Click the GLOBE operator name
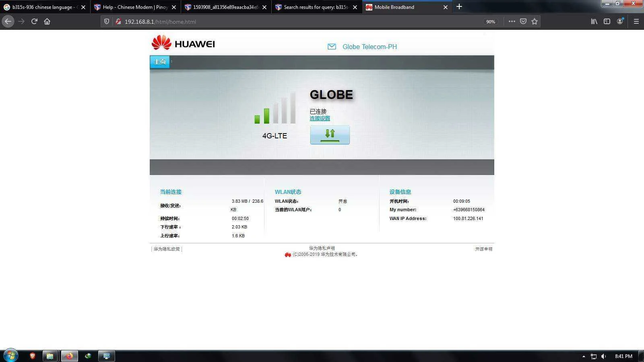The width and height of the screenshot is (644, 362). tap(331, 95)
